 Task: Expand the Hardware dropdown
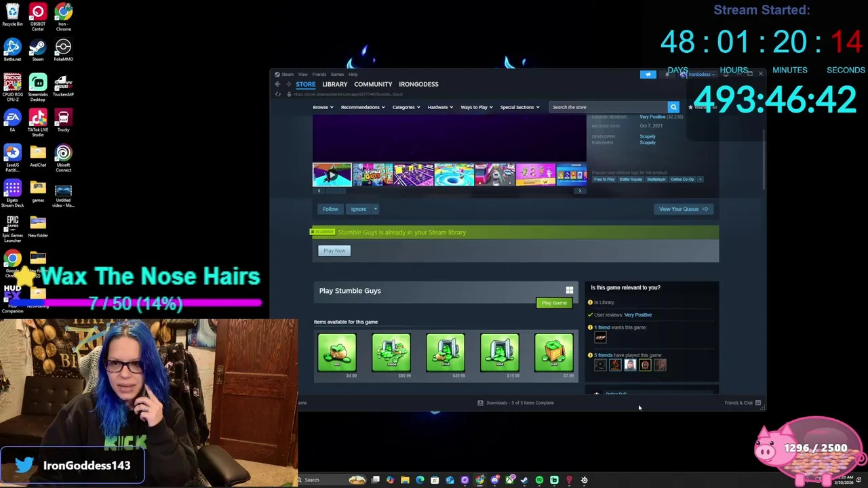point(440,107)
